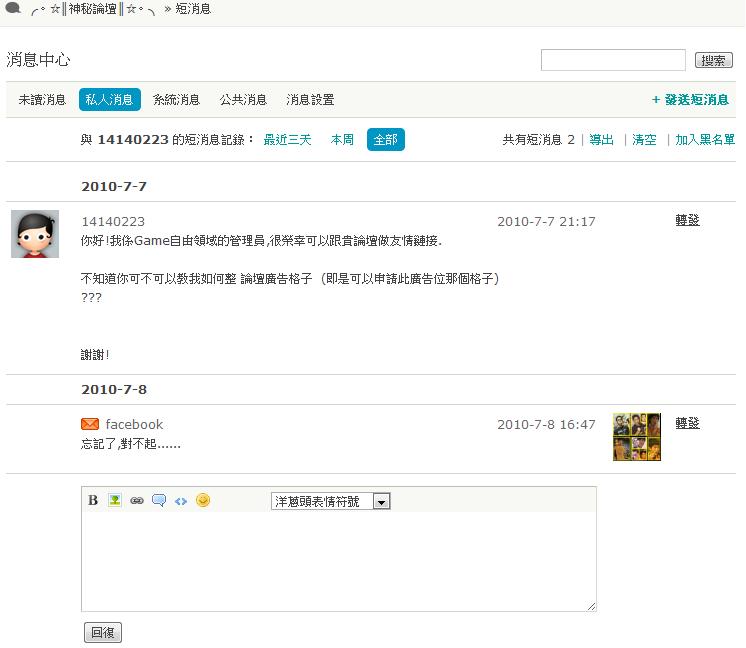This screenshot has width=746, height=648.
Task: Go to 消息設置 settings tab
Action: coord(310,100)
